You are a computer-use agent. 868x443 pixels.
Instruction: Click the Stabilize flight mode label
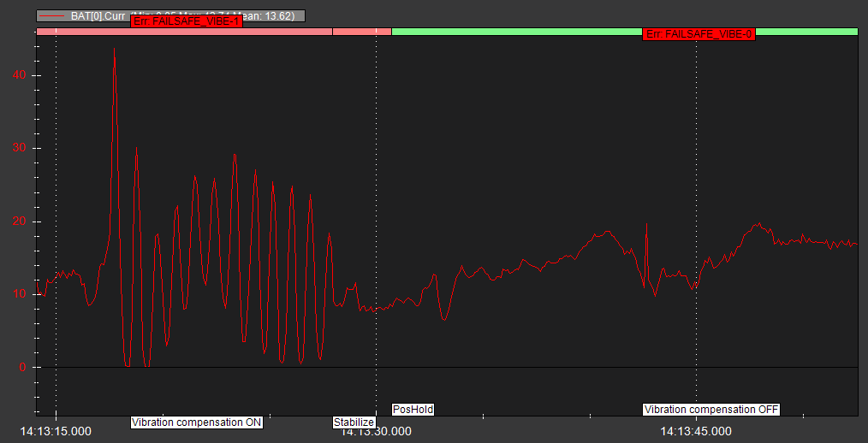pos(354,422)
